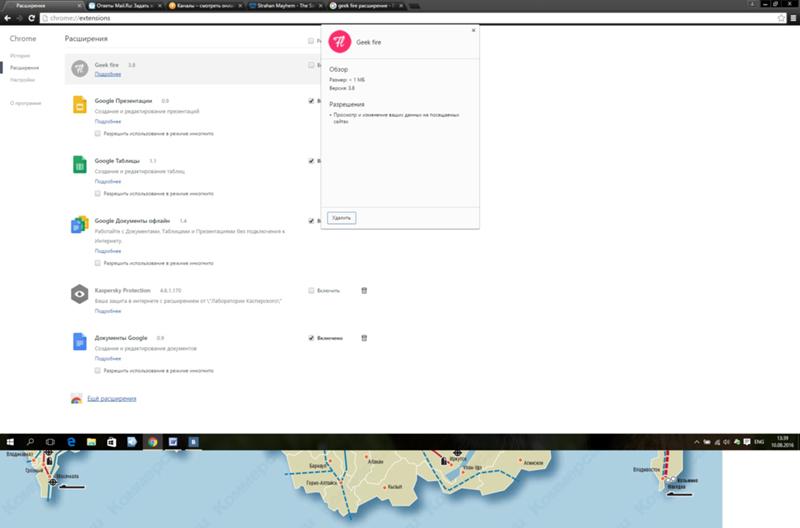Open История in the Chrome sidebar
The image size is (800, 528).
[20, 56]
